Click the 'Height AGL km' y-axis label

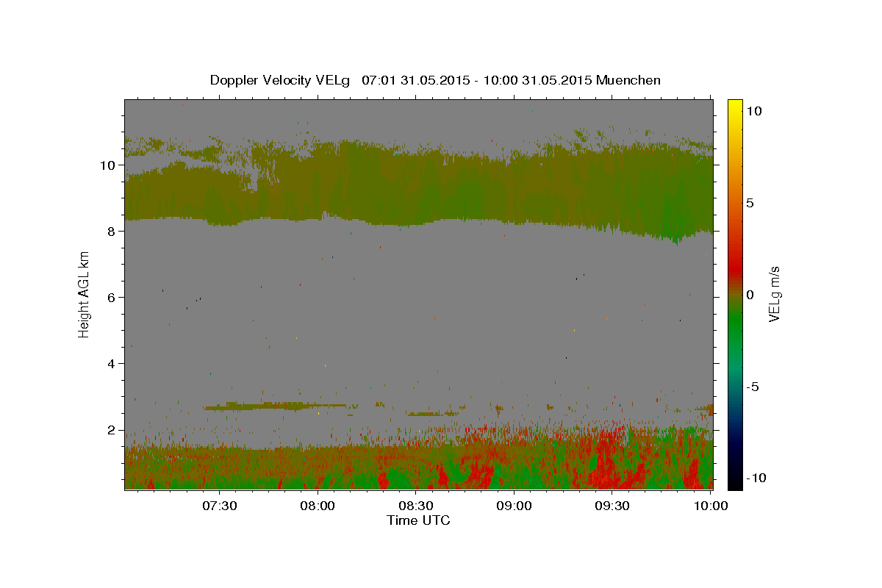pyautogui.click(x=84, y=294)
